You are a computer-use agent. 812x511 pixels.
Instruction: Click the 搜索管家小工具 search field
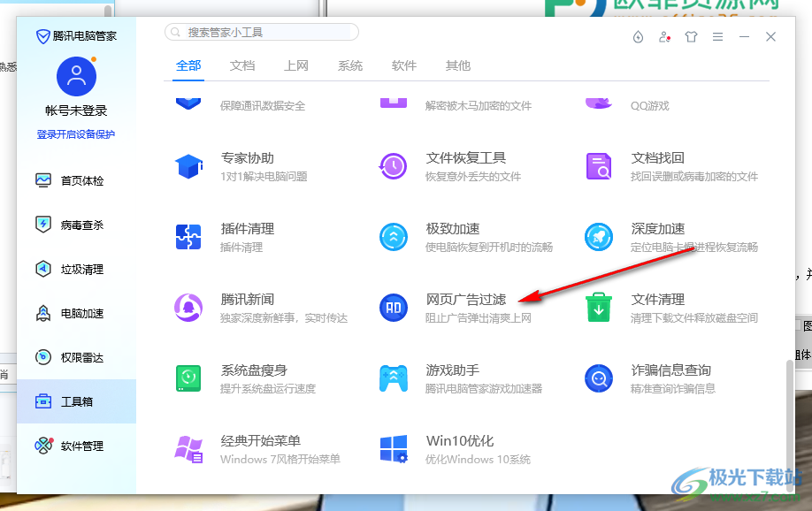262,32
